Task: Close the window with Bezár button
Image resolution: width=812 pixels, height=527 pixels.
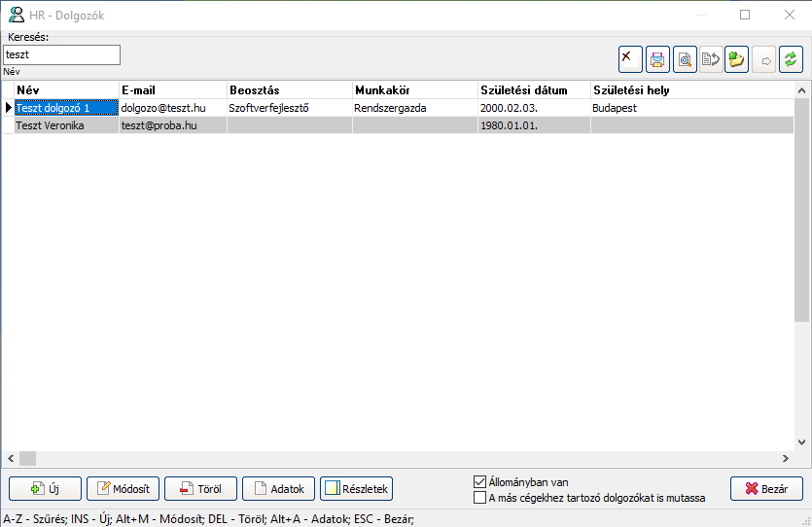Action: pyautogui.click(x=765, y=489)
